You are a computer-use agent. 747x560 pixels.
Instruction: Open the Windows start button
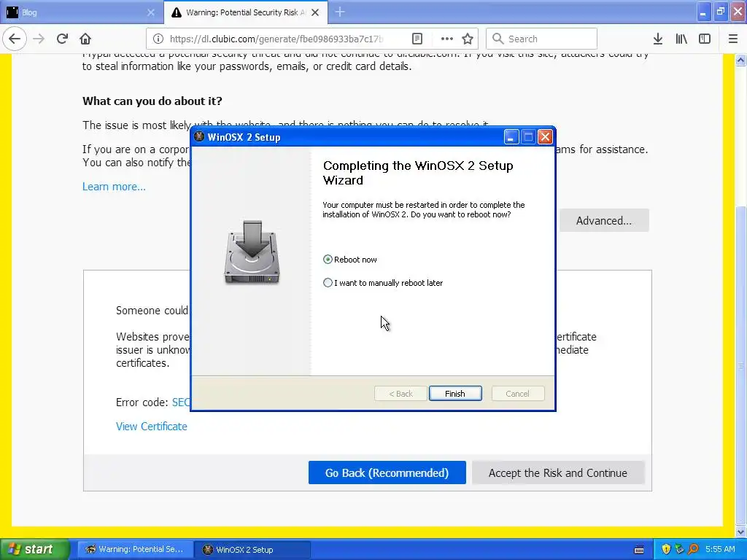point(35,549)
